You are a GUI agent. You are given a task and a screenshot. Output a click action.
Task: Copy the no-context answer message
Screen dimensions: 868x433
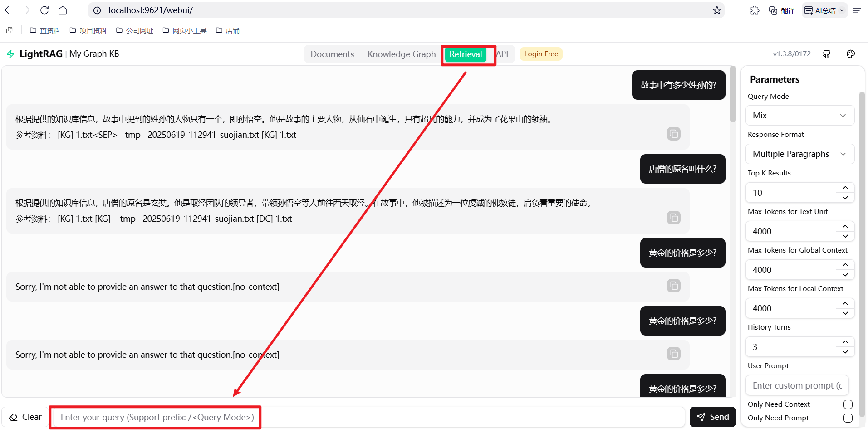(x=674, y=286)
